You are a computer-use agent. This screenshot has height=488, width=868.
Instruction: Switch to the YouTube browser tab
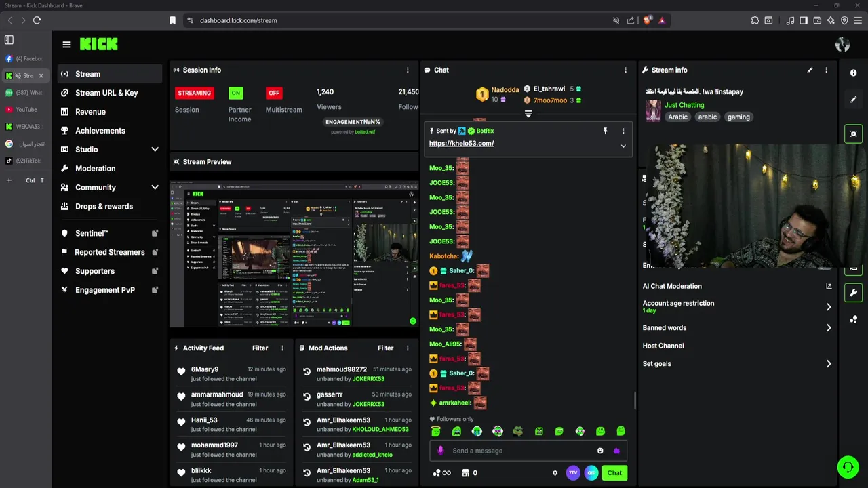(25, 109)
